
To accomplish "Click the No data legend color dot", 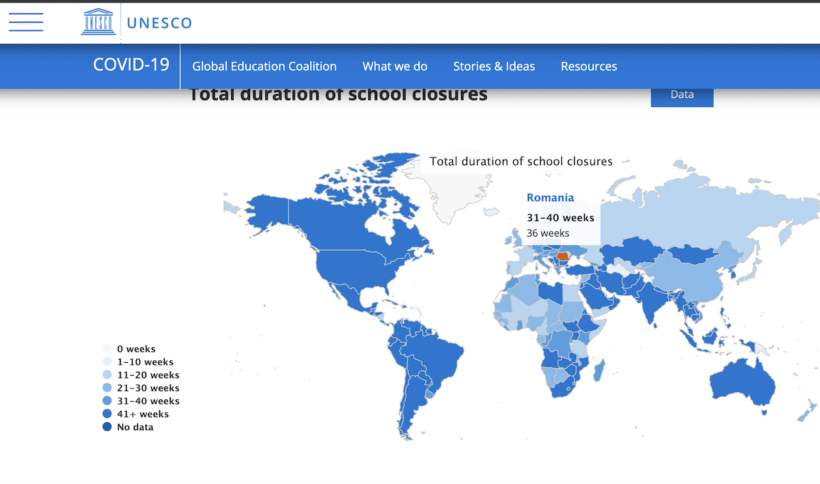I will [x=107, y=427].
